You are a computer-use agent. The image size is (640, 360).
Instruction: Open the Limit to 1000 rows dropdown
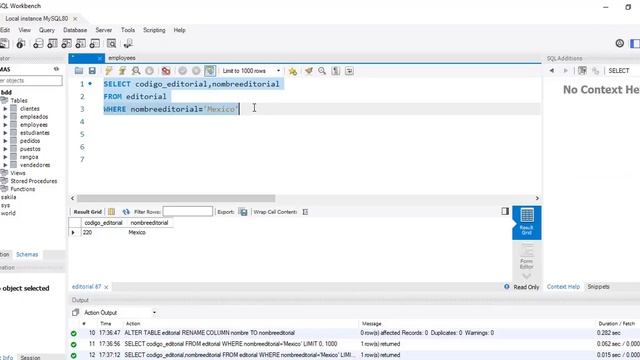[x=251, y=71]
